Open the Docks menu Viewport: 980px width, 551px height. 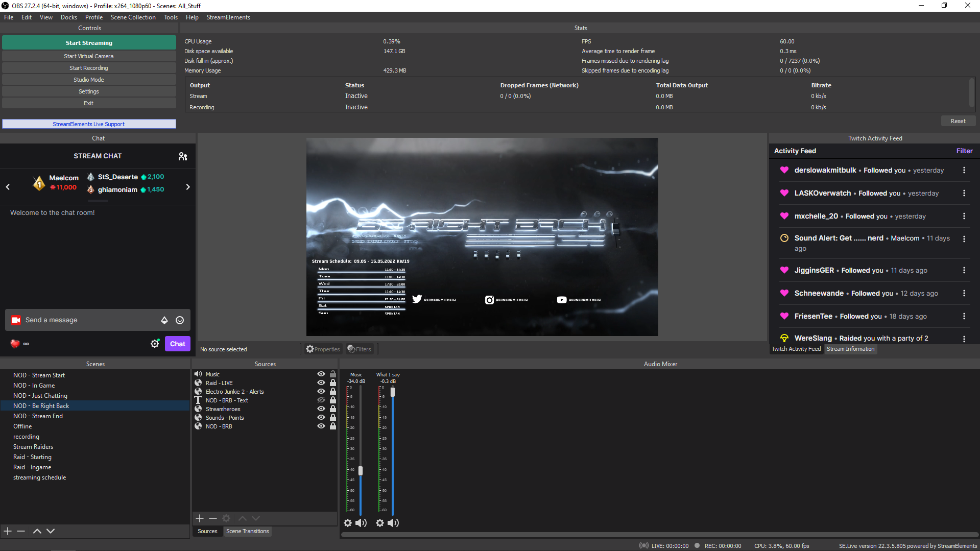(x=68, y=17)
